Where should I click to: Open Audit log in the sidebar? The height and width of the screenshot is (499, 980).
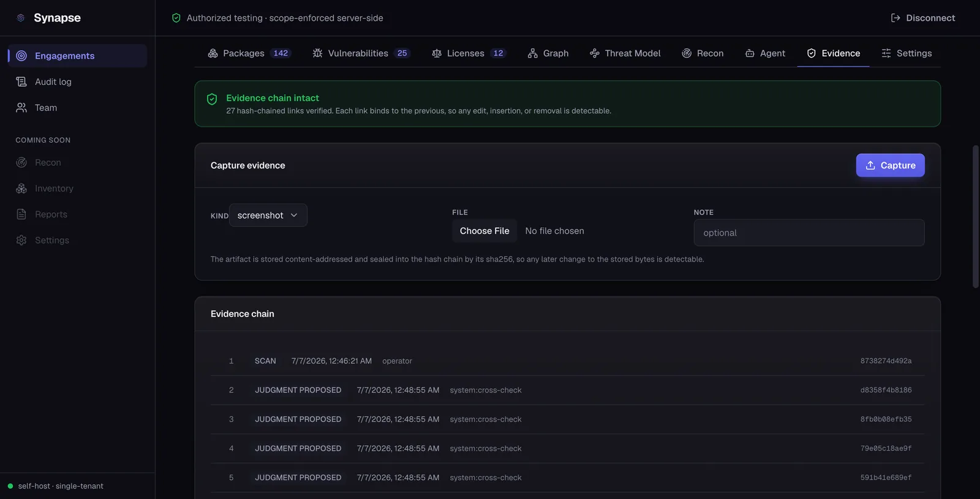tap(77, 81)
